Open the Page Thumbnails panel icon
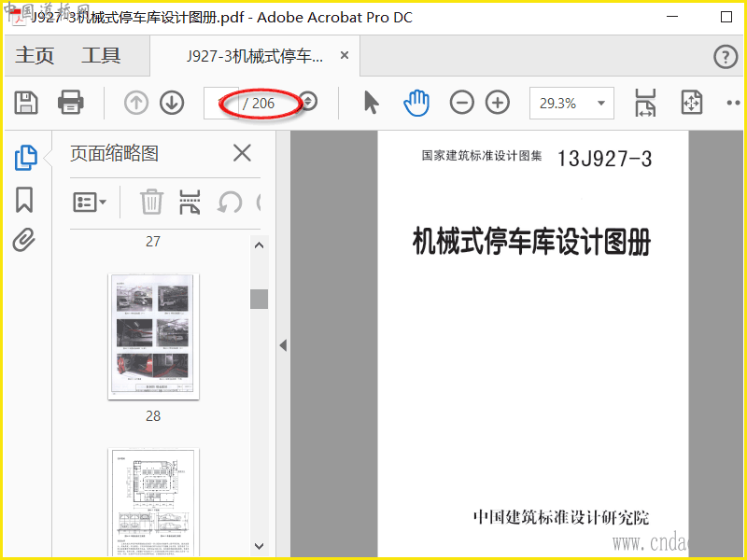 (x=26, y=158)
